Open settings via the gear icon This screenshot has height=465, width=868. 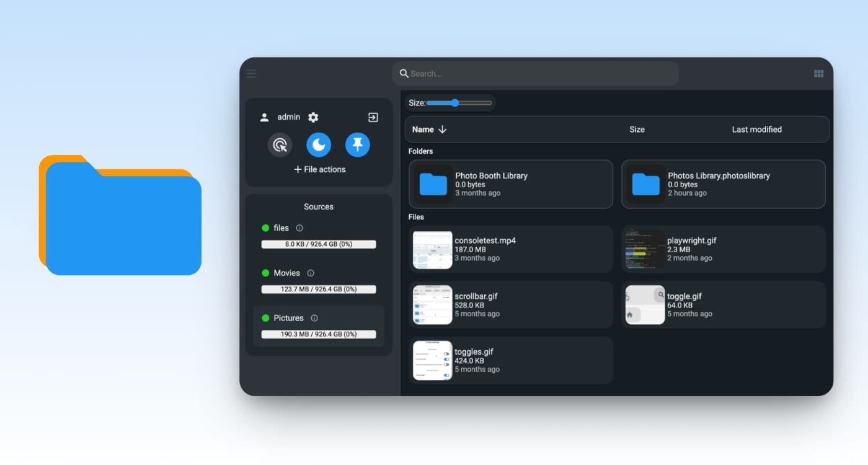[x=313, y=117]
